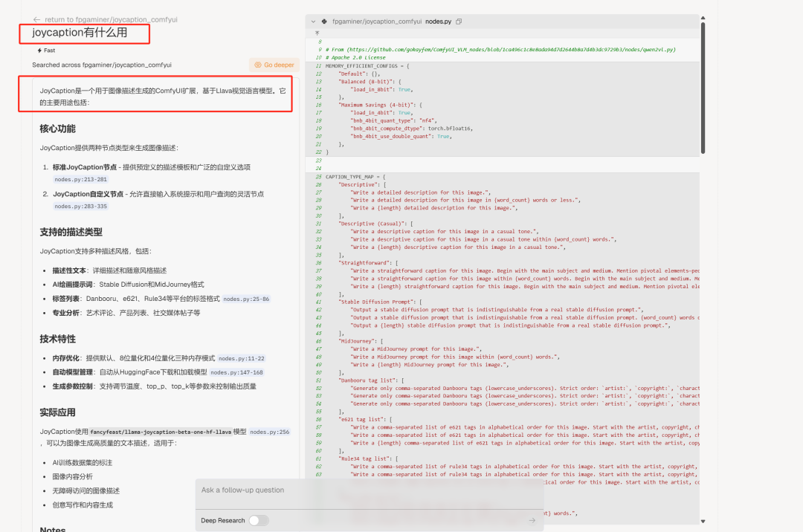The image size is (803, 532).
Task: Click the MEMORY_EFFICIENT_CONFIGS code line
Action: (x=367, y=66)
